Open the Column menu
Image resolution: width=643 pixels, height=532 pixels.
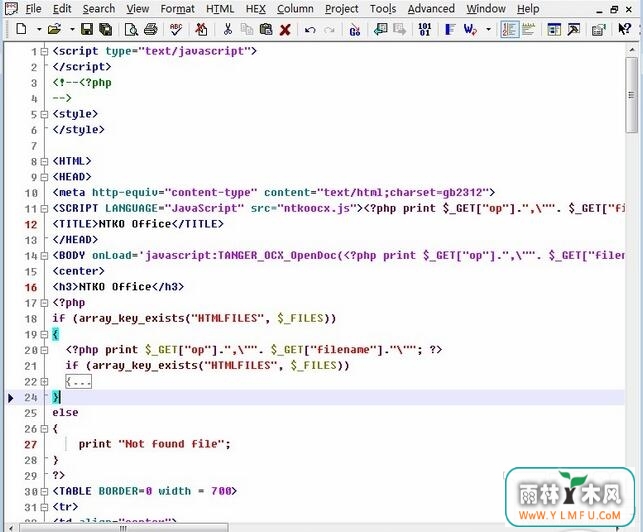click(295, 9)
